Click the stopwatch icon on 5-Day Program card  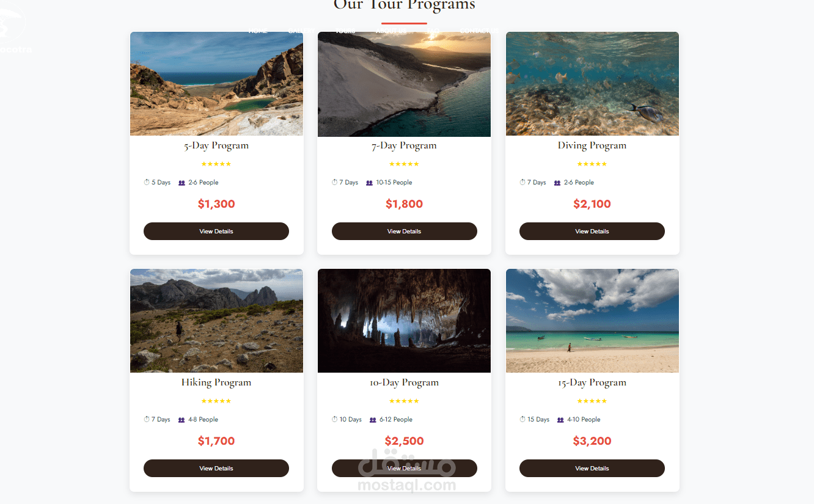pos(147,182)
